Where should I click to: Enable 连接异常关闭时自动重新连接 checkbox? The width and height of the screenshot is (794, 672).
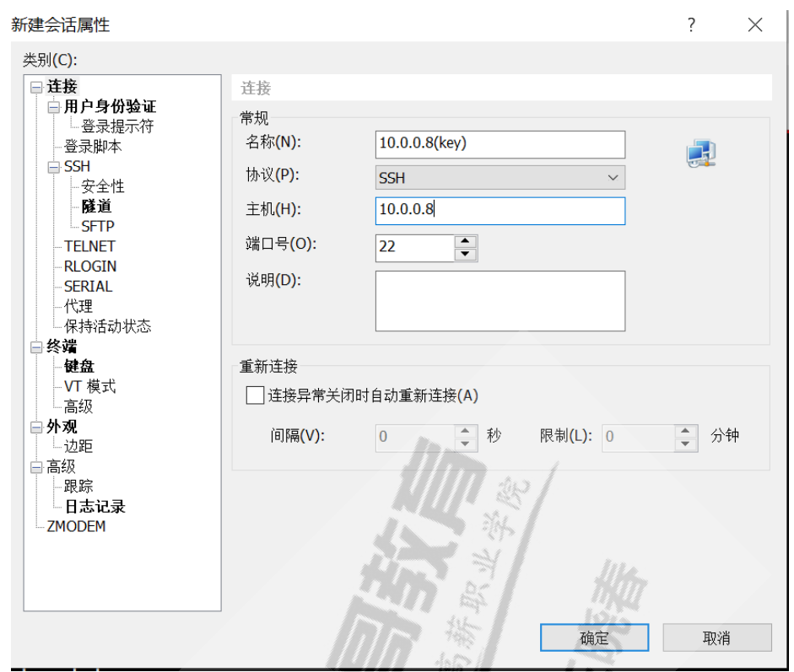pos(255,395)
